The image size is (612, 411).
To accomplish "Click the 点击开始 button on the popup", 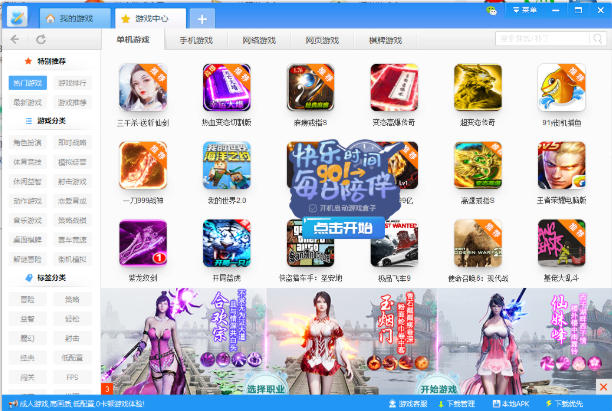I will 343,228.
